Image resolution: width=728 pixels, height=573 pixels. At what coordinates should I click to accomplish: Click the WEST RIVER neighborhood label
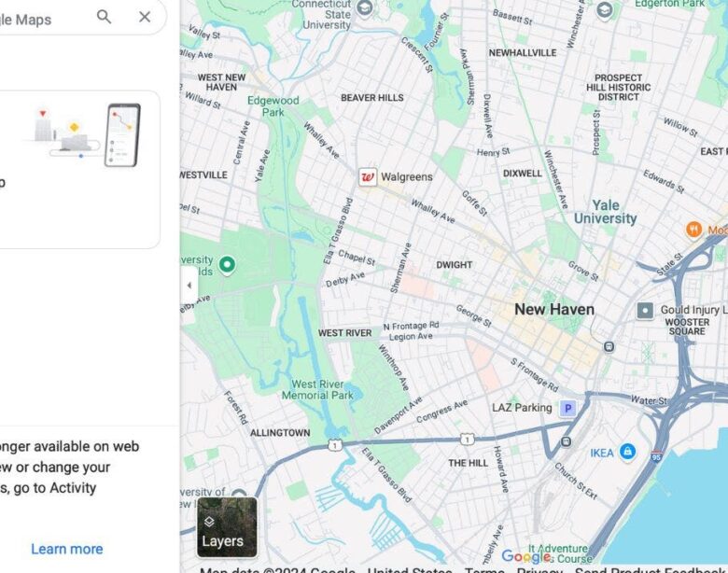click(x=345, y=333)
